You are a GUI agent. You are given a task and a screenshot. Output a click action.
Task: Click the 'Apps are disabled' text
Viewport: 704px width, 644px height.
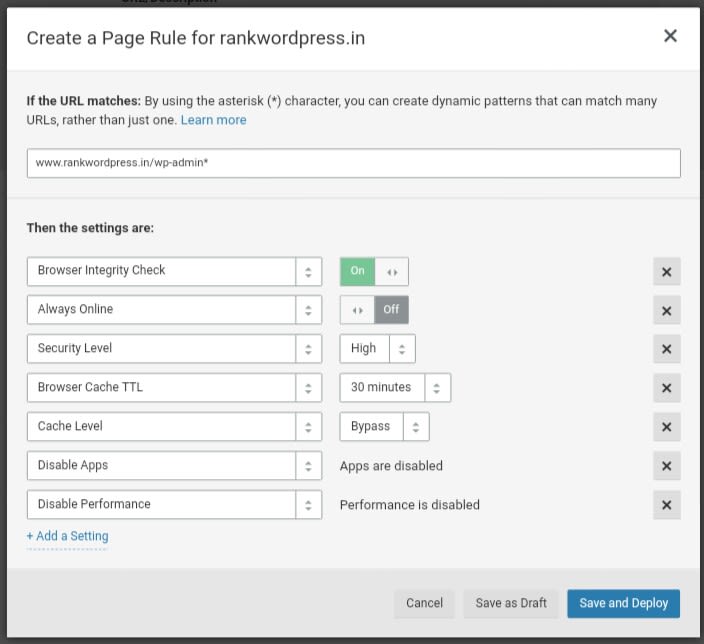[391, 466]
